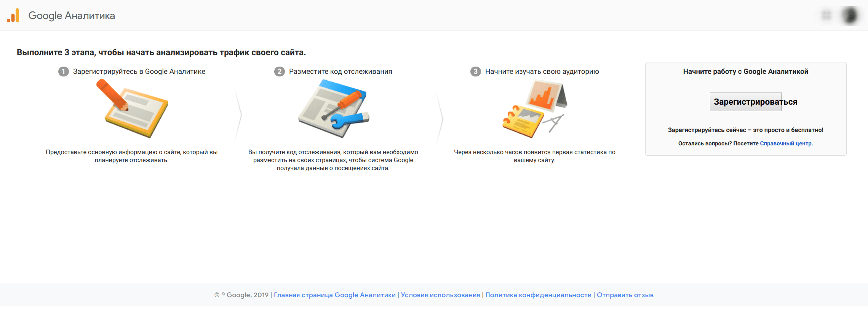The width and height of the screenshot is (868, 309).
Task: Click heading 'Начните изучать свою аудиторию'
Action: 542,72
